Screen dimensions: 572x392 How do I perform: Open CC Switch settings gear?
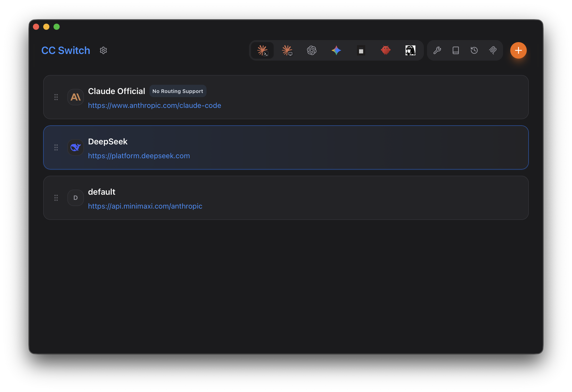coord(103,50)
